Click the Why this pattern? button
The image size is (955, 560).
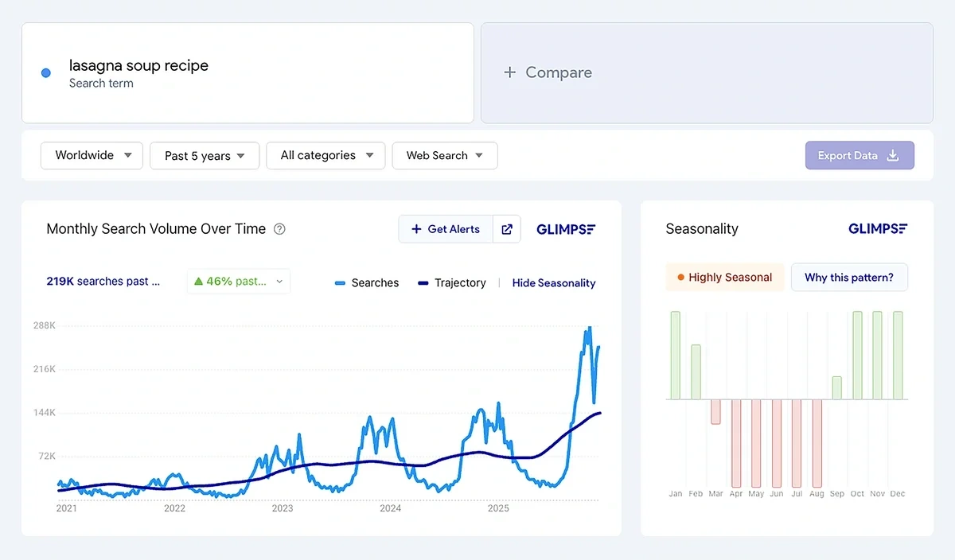[849, 277]
